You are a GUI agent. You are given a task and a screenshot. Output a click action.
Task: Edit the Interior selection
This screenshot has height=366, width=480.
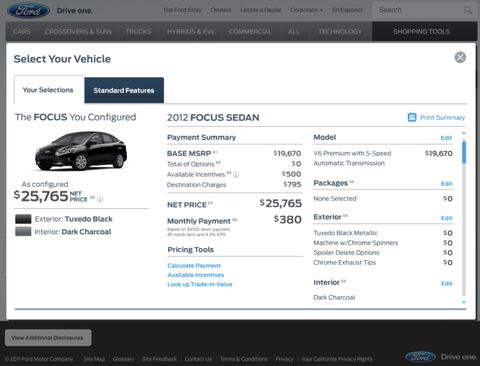coord(446,283)
